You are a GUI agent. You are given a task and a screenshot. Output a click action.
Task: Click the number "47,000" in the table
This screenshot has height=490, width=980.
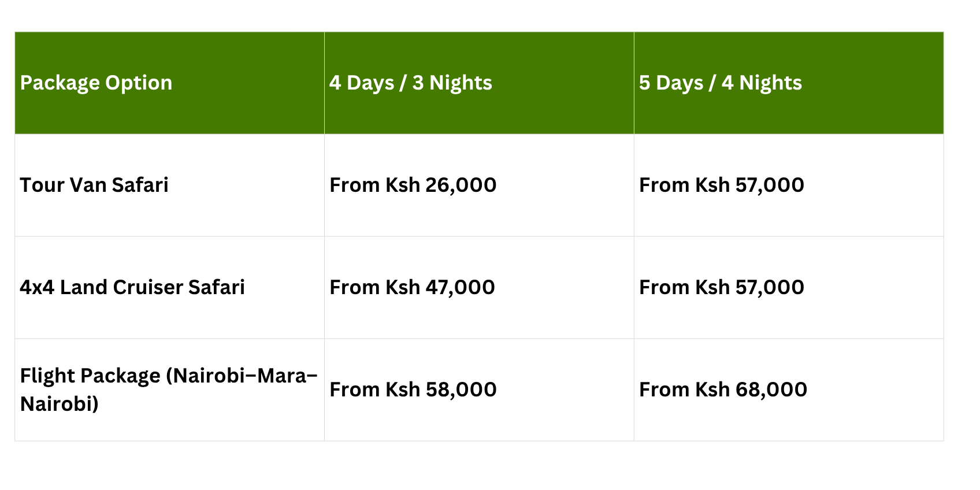pyautogui.click(x=460, y=287)
